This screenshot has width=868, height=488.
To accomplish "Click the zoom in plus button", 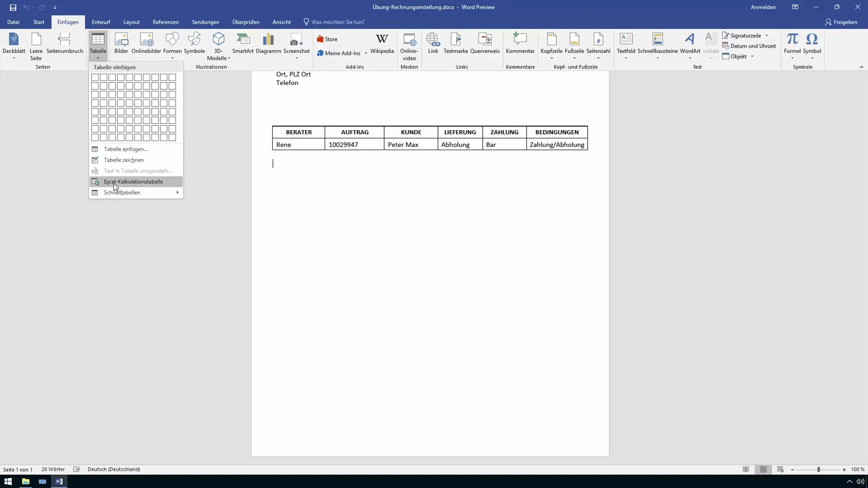I will click(844, 469).
